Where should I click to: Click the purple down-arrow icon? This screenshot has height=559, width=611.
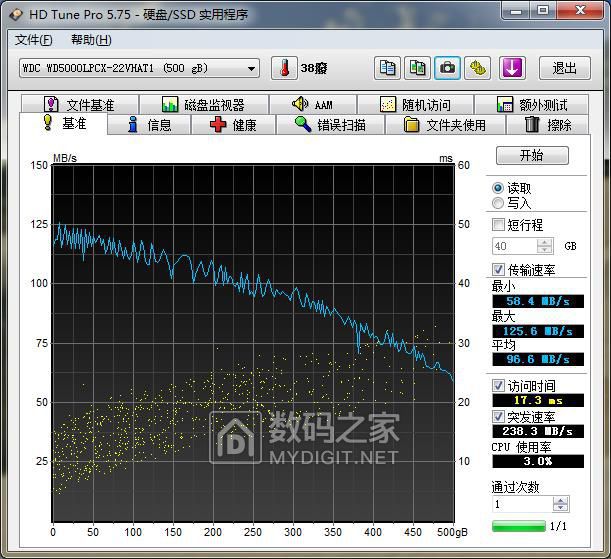coord(512,68)
